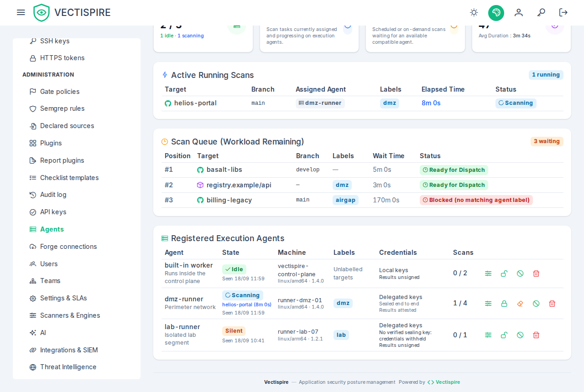The height and width of the screenshot is (392, 584).
Task: Toggle the unlock icon for built-in worker
Action: tap(504, 273)
